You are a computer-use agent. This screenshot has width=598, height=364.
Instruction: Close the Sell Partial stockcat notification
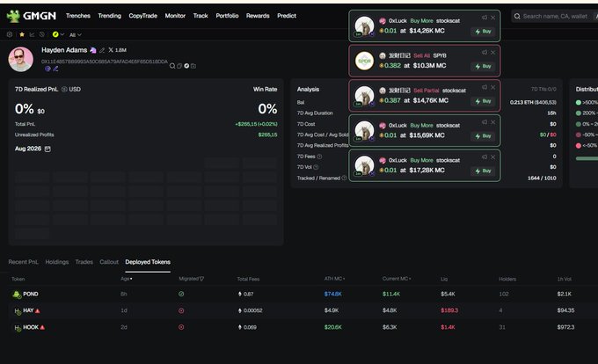(492, 87)
